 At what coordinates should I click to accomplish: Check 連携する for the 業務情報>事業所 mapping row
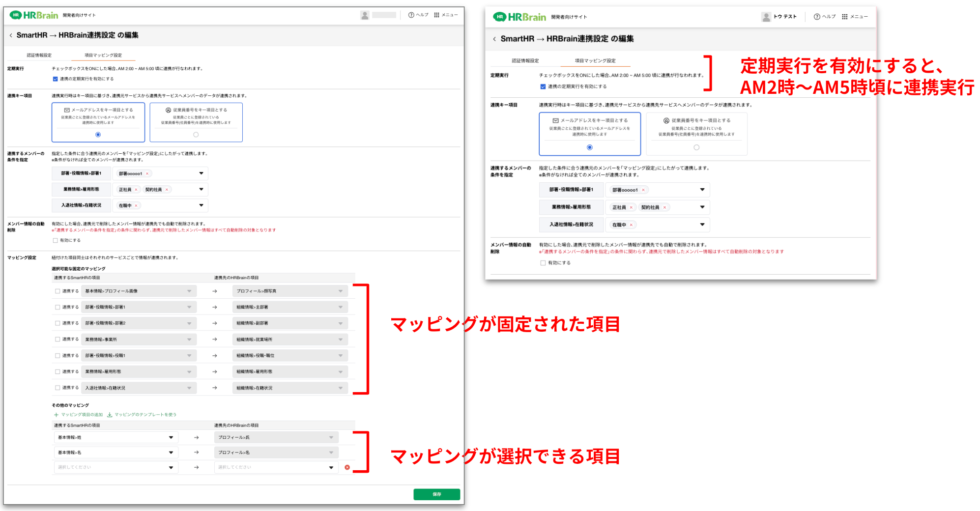58,340
